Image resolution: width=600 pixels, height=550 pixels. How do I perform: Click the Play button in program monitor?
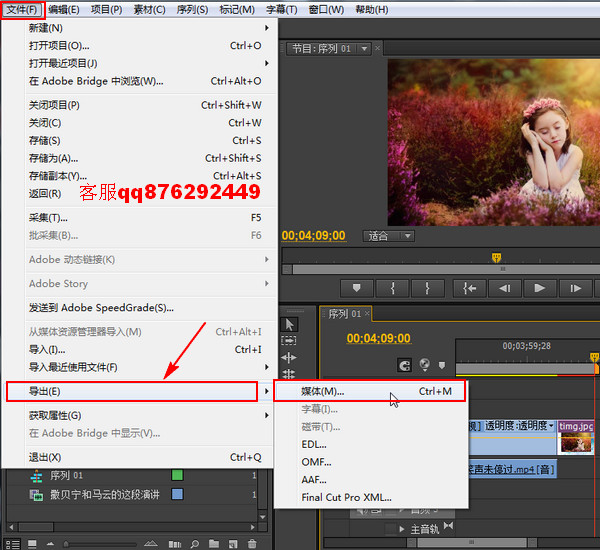point(540,288)
